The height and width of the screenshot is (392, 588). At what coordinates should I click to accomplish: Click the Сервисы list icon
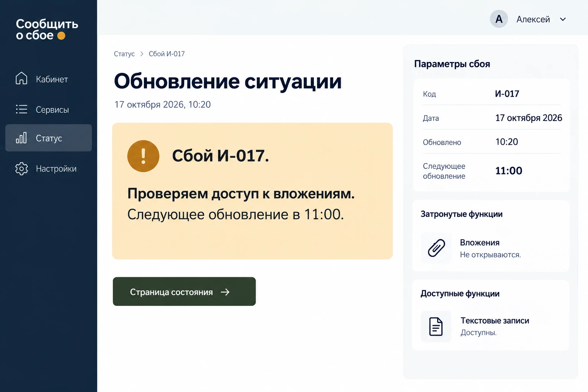coord(21,109)
